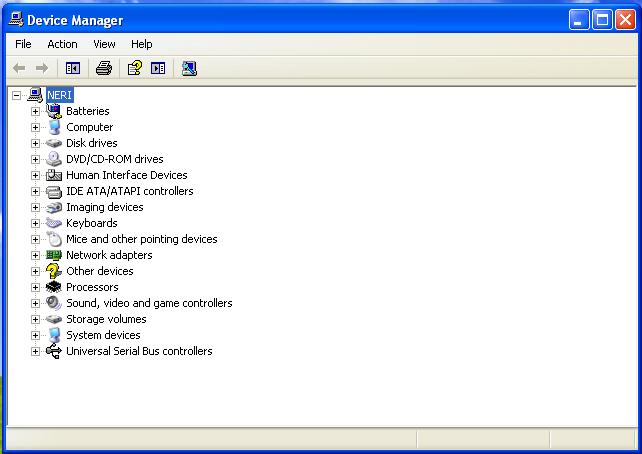
Task: Select the Processors label
Action: click(x=92, y=287)
